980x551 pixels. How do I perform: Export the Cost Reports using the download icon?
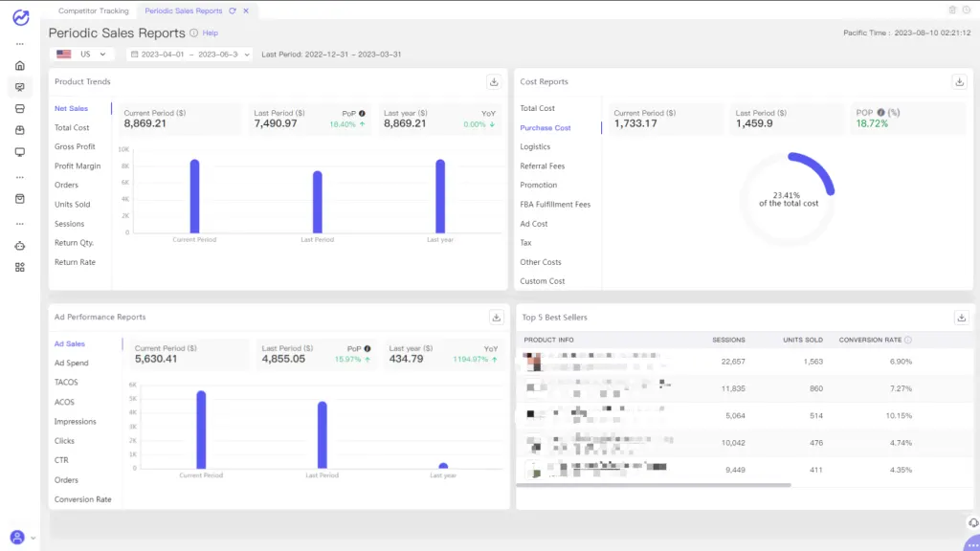(958, 81)
